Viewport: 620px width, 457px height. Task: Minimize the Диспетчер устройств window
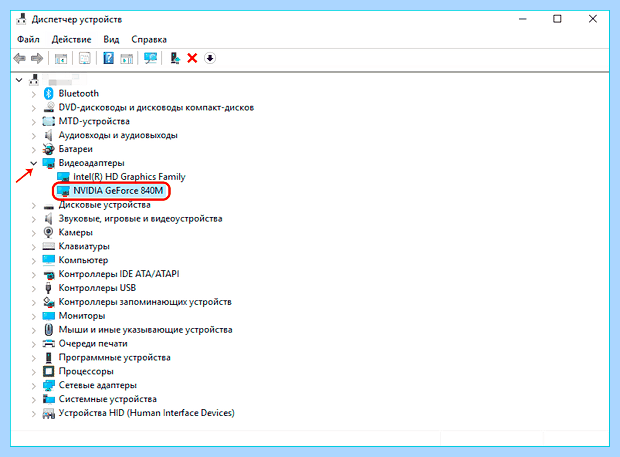523,19
